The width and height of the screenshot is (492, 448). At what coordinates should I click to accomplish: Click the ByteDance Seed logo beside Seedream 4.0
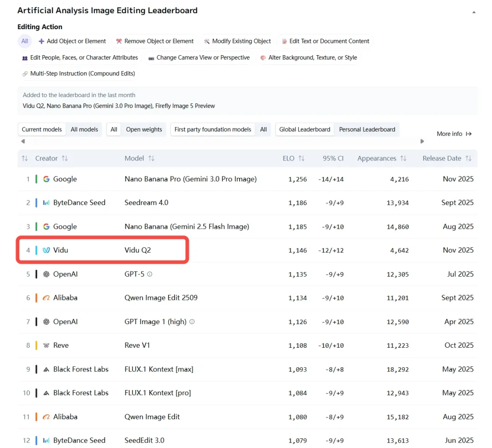[x=46, y=203]
